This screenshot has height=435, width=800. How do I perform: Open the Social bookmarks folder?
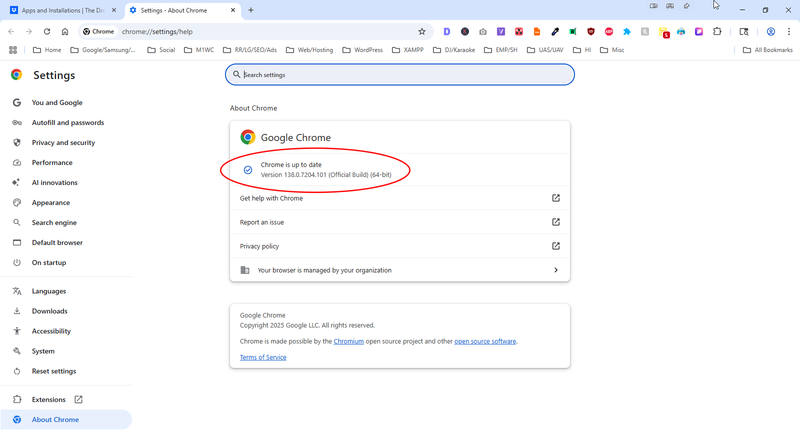[161, 50]
